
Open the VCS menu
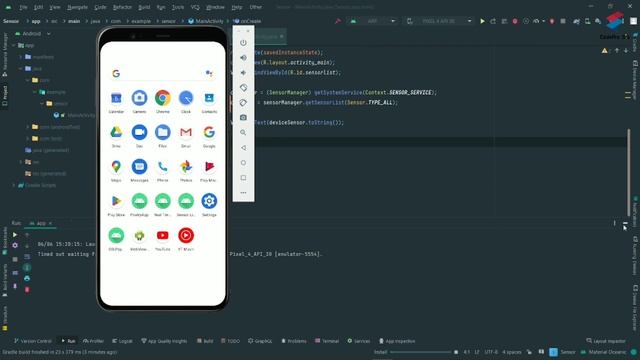click(195, 7)
